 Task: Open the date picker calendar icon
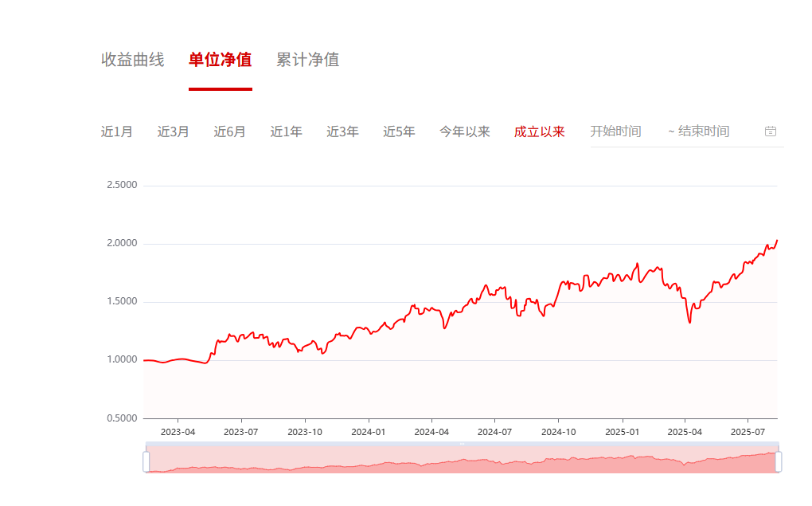tap(771, 131)
